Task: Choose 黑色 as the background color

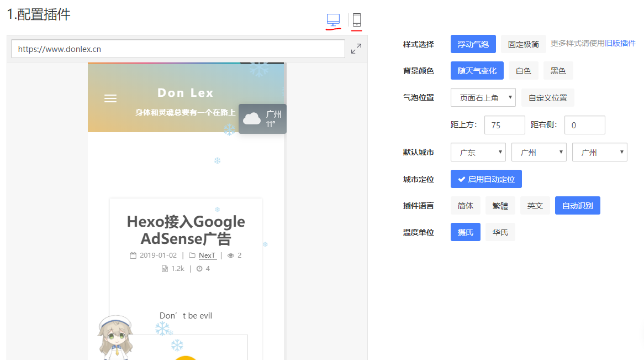Action: click(558, 70)
